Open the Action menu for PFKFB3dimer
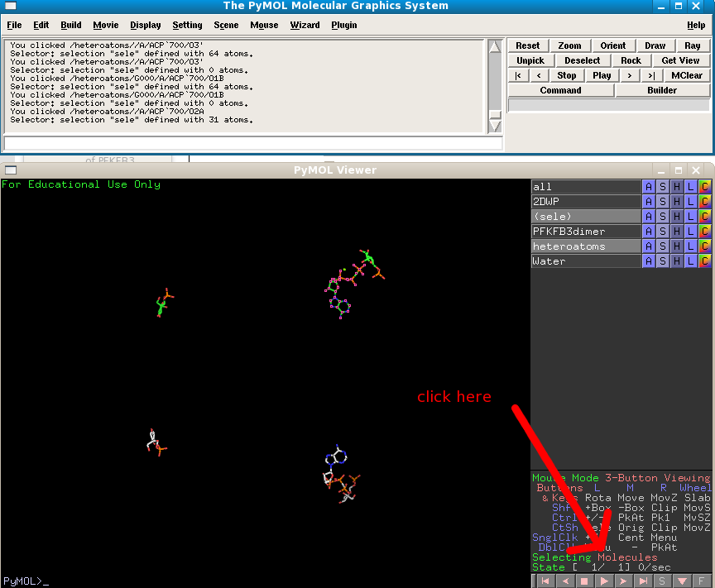715x588 pixels. pos(649,232)
